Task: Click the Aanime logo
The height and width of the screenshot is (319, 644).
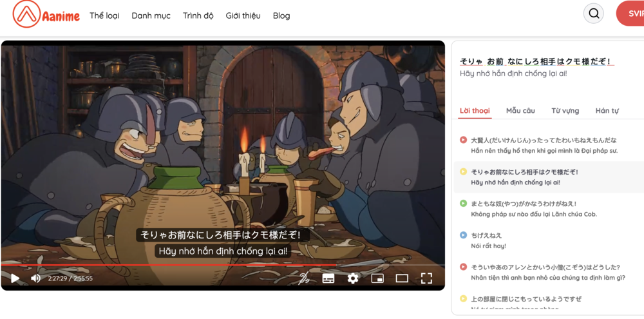Action: click(x=45, y=15)
